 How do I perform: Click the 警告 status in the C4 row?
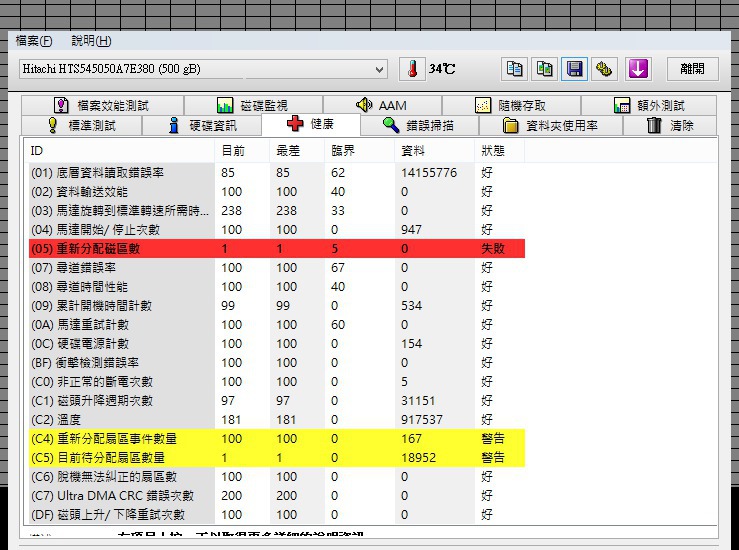[x=493, y=439]
